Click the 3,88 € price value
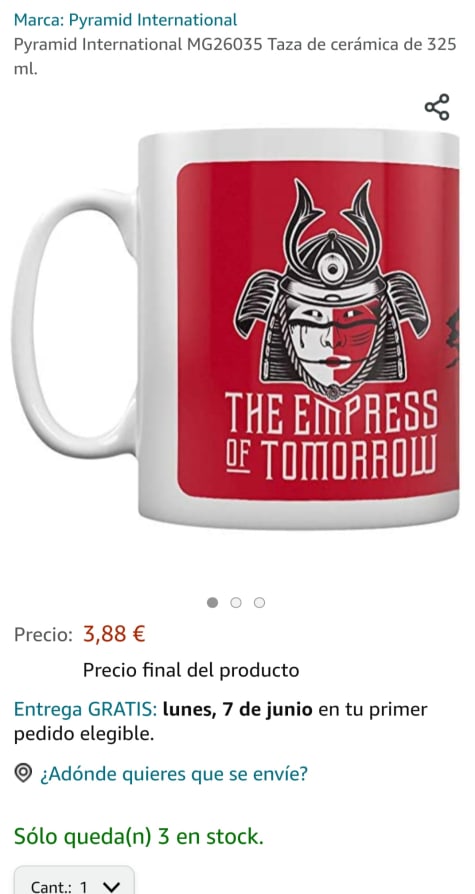The image size is (475, 894). point(114,633)
